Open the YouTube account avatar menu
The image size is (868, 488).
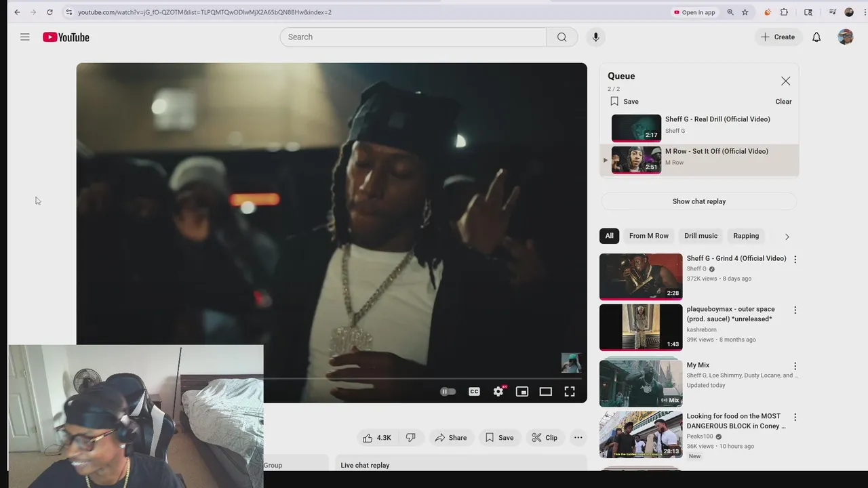pyautogui.click(x=845, y=37)
